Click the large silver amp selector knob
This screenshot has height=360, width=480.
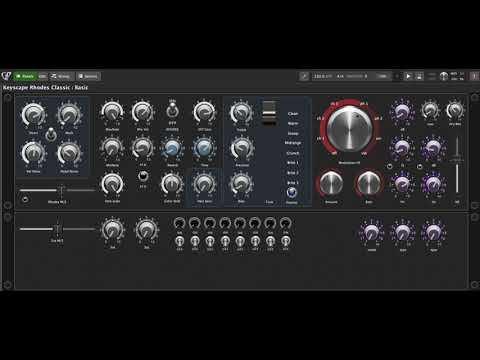point(349,129)
